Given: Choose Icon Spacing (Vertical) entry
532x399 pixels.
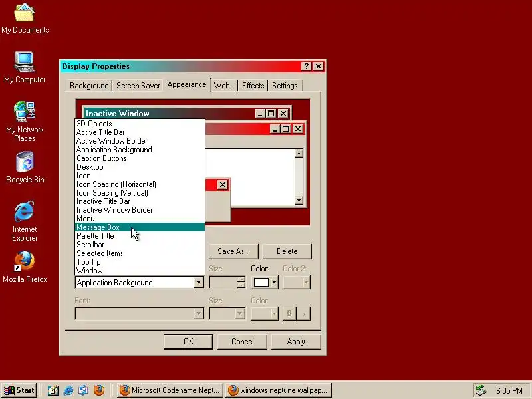Looking at the screenshot, I should pos(140,193).
